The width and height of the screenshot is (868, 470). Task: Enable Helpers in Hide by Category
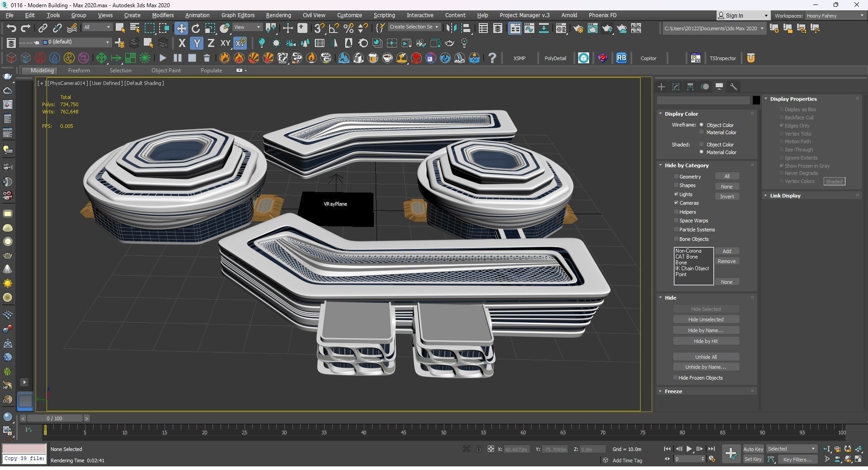(676, 212)
